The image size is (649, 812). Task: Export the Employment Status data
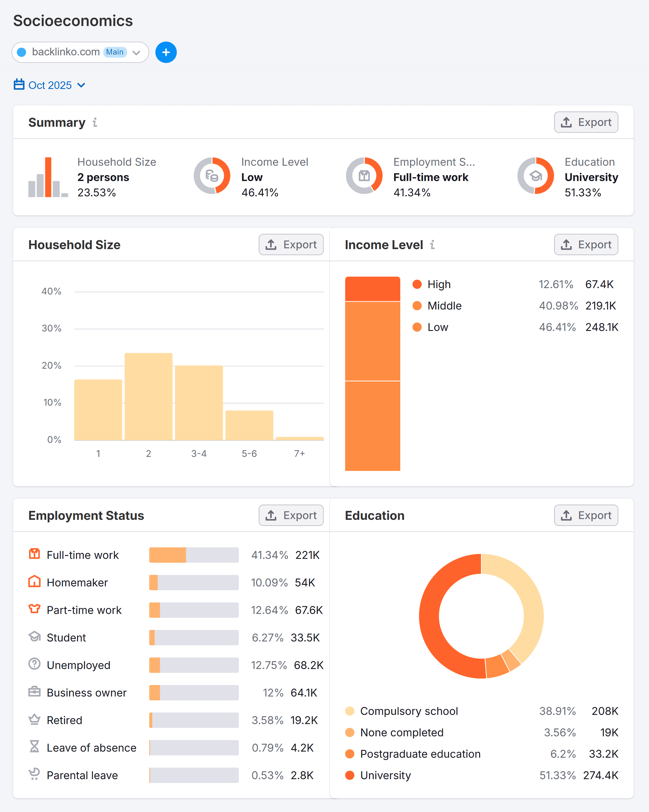point(290,515)
